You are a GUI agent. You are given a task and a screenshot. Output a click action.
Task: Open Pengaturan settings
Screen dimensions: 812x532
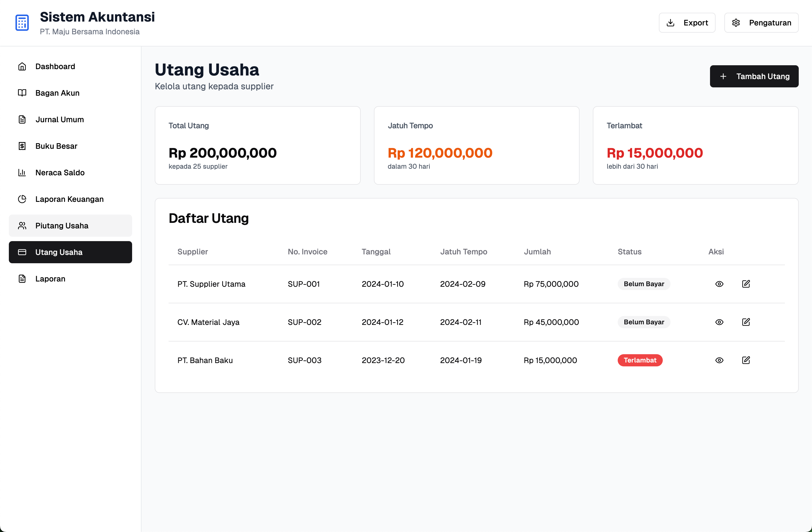[761, 23]
